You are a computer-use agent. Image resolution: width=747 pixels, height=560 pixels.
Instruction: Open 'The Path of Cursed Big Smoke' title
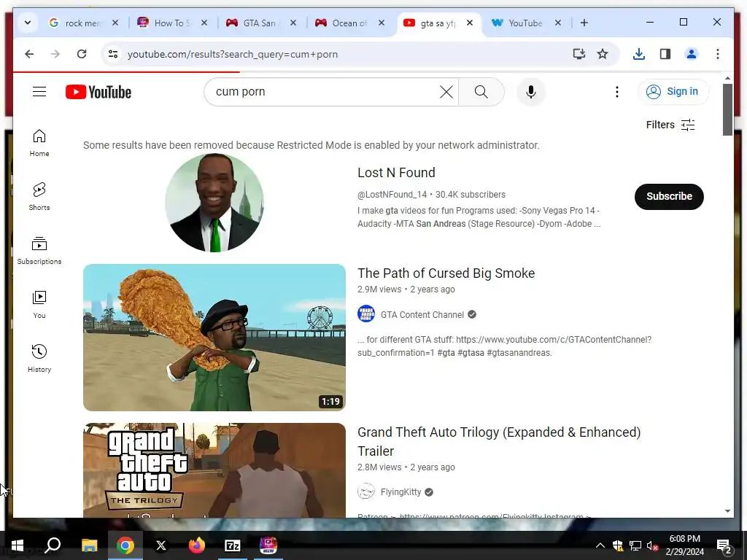click(446, 273)
